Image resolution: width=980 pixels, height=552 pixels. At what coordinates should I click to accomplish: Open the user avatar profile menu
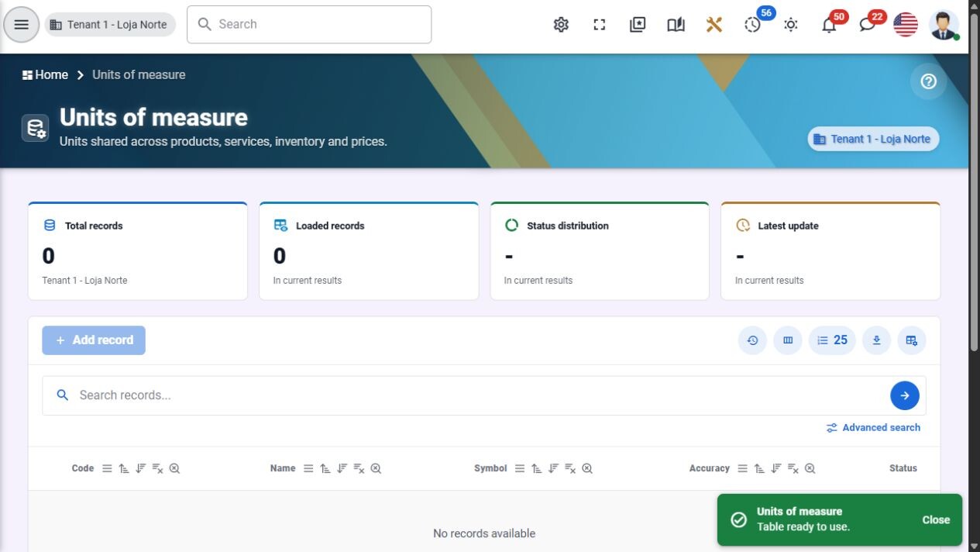point(944,25)
